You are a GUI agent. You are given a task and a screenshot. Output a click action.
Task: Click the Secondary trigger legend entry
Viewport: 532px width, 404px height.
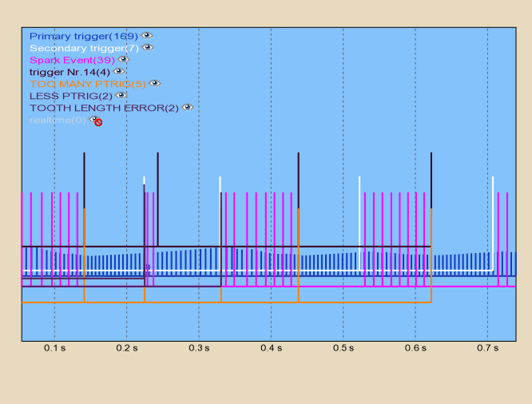84,48
